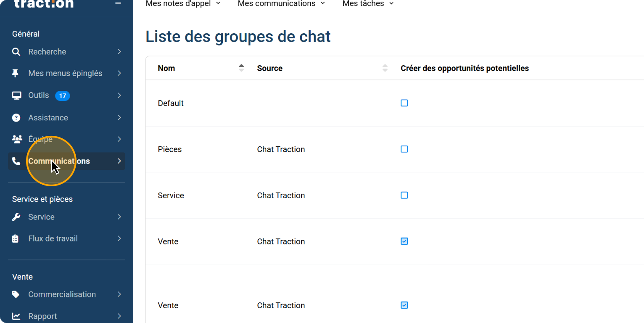Image resolution: width=644 pixels, height=323 pixels.
Task: Click the tag icon beside Commercialisation
Action: coord(16,294)
